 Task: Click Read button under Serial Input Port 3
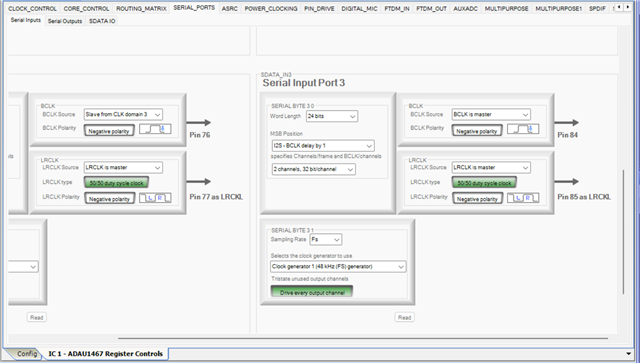(404, 317)
